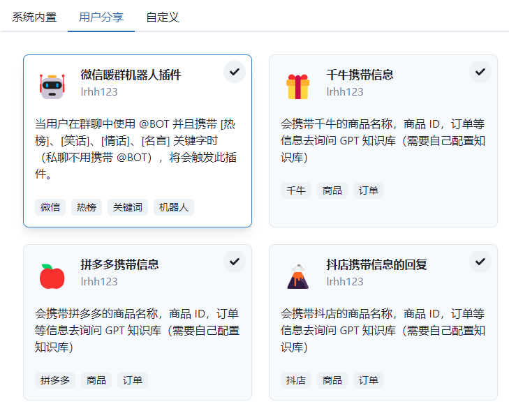Screen dimensions: 509x420
Task: Click the 千牛 tag
Action: [296, 190]
